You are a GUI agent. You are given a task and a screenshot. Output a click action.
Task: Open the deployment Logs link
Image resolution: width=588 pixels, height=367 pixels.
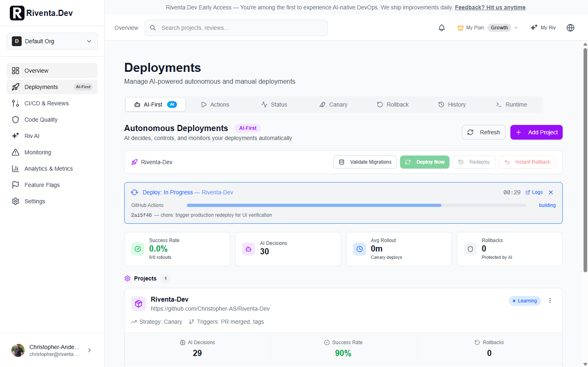point(534,192)
